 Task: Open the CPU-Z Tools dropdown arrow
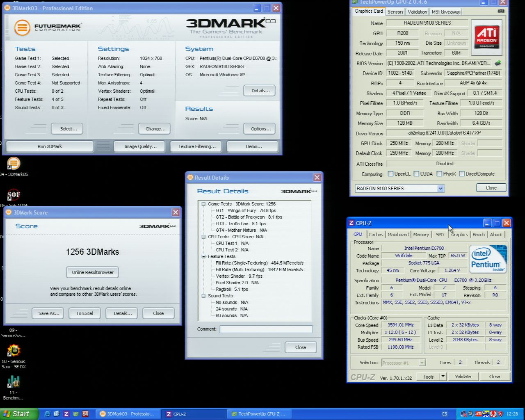(443, 377)
